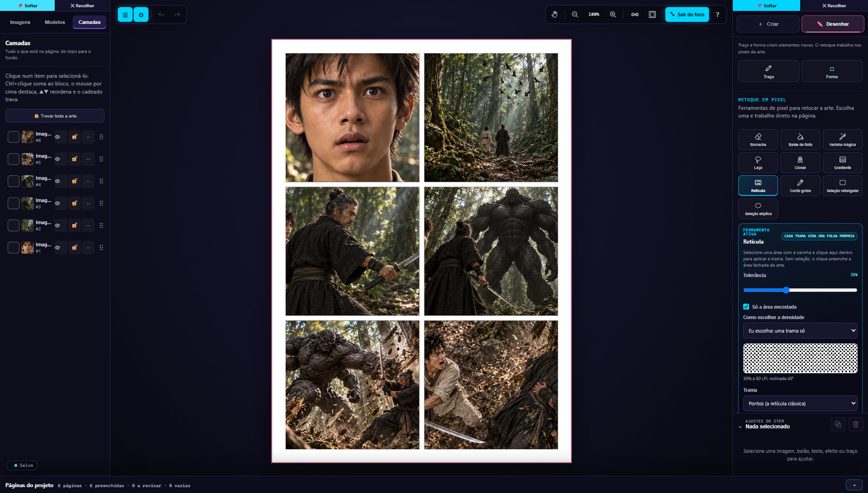This screenshot has height=493, width=868.
Task: Lock image layer #3 with padlock
Action: (74, 203)
